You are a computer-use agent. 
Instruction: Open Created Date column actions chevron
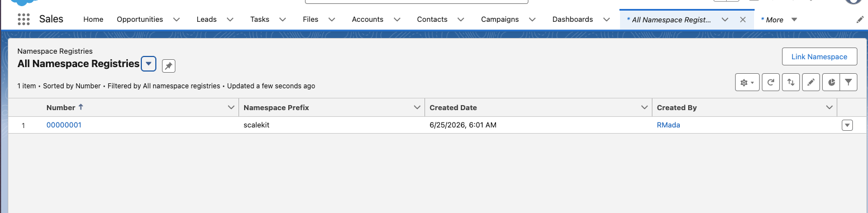(x=645, y=107)
